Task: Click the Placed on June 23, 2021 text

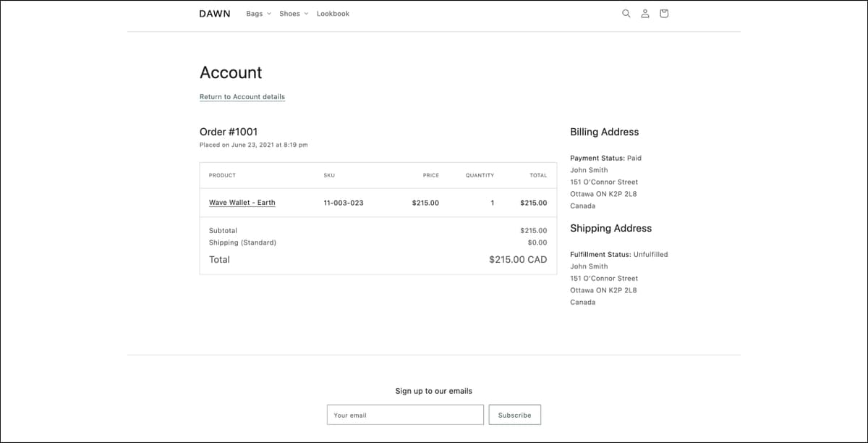Action: coord(254,145)
